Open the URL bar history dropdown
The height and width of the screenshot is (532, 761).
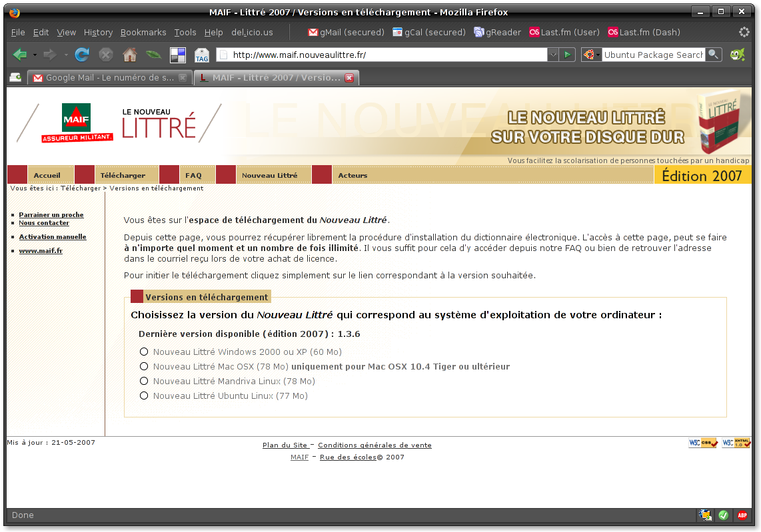(x=553, y=55)
